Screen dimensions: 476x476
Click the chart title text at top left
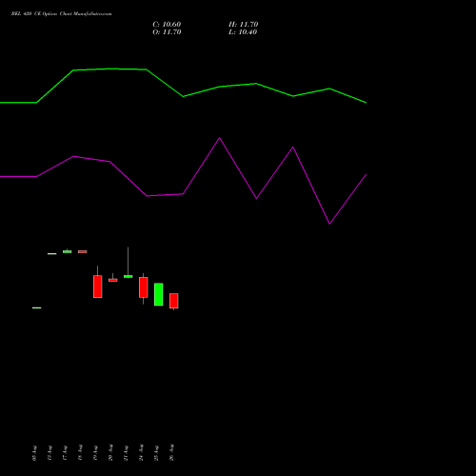tap(62, 14)
